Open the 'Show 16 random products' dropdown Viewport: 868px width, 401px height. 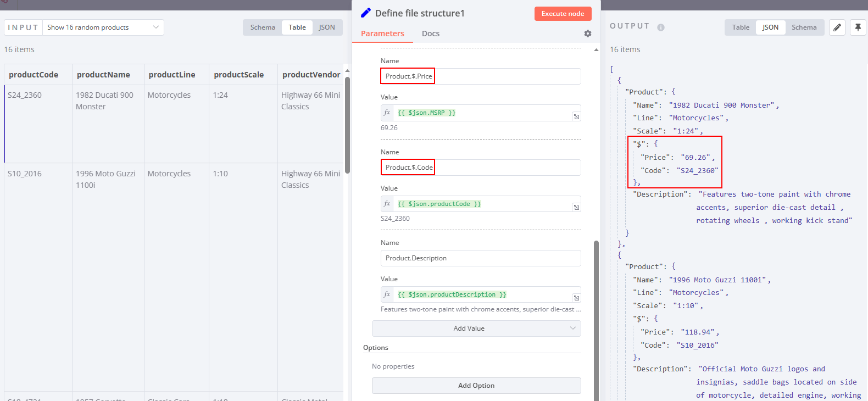[x=103, y=27]
